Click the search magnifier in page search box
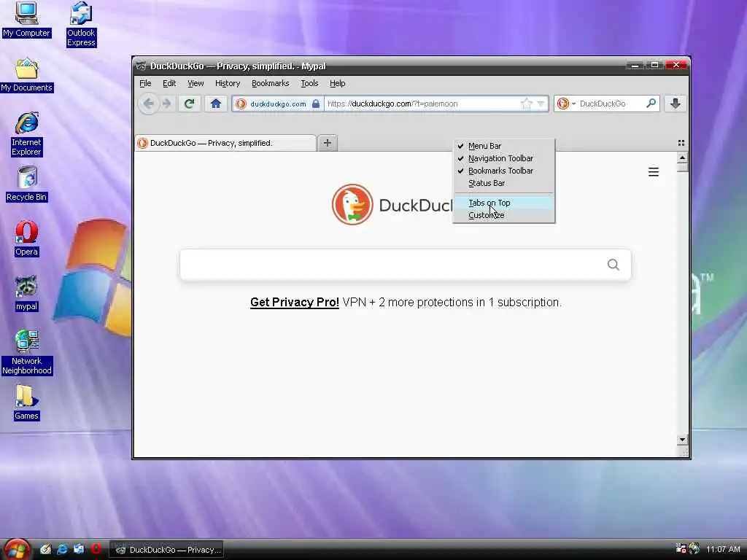Viewport: 747px width, 560px height. (x=613, y=264)
